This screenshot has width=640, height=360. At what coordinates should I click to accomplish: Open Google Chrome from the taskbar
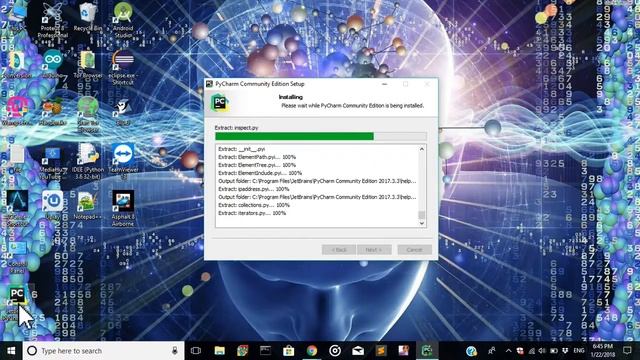[312, 351]
